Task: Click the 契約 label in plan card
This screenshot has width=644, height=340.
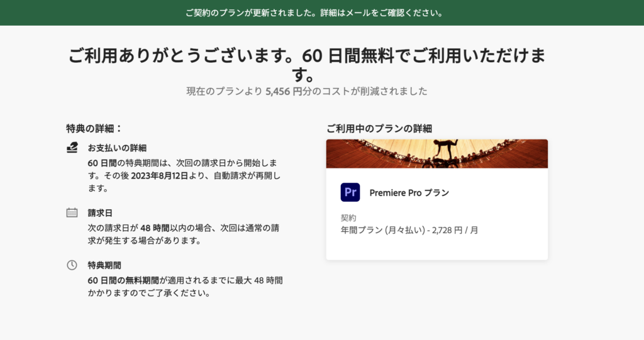Action: 348,217
